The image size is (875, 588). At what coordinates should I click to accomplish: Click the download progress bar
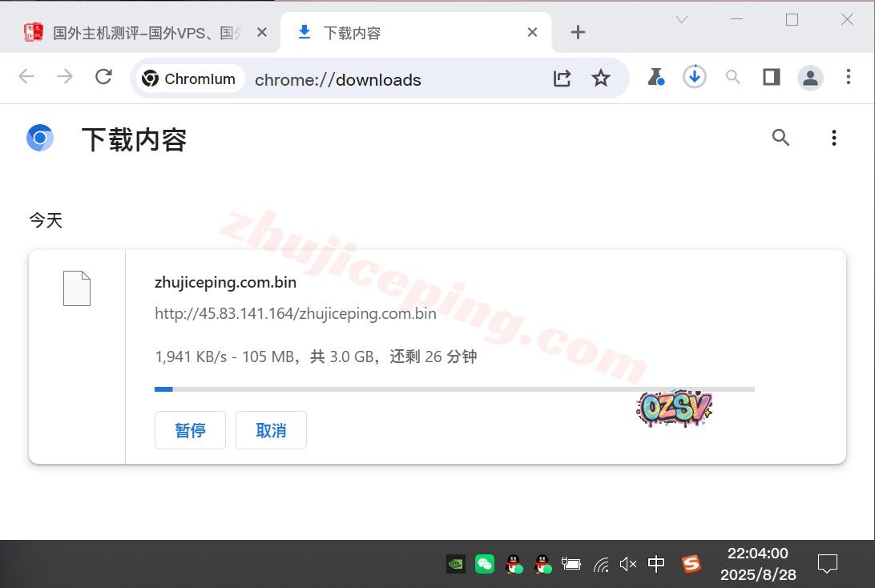454,389
